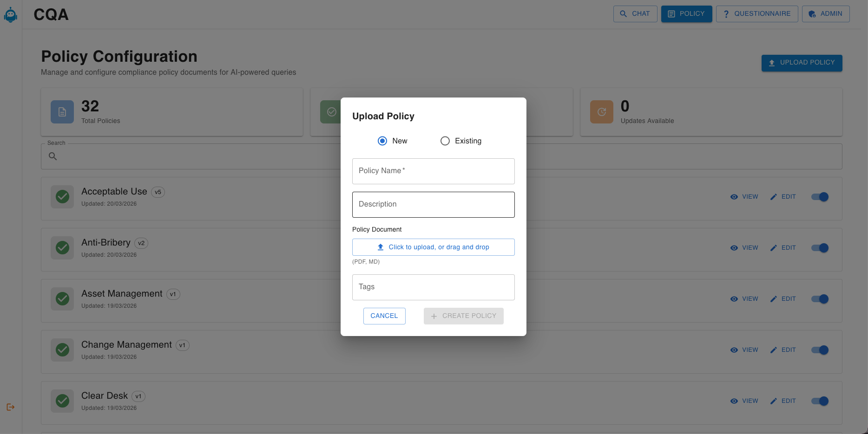868x434 pixels.
Task: Select the New radio button
Action: click(382, 141)
